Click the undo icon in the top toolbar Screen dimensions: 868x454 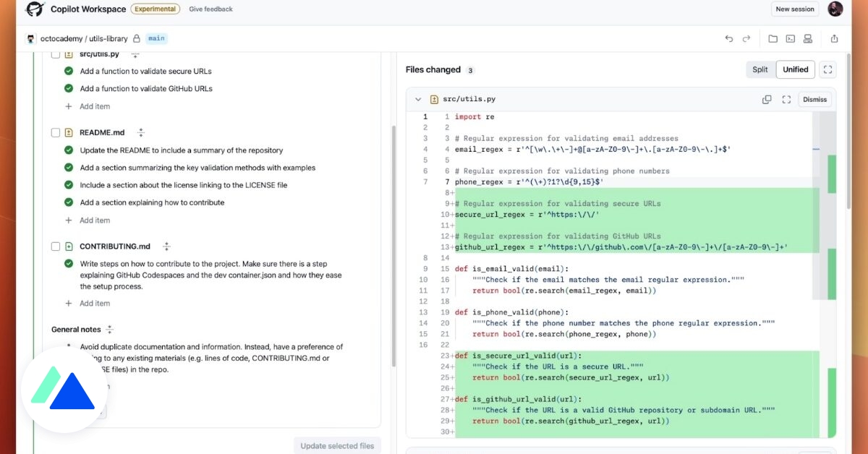coord(729,38)
